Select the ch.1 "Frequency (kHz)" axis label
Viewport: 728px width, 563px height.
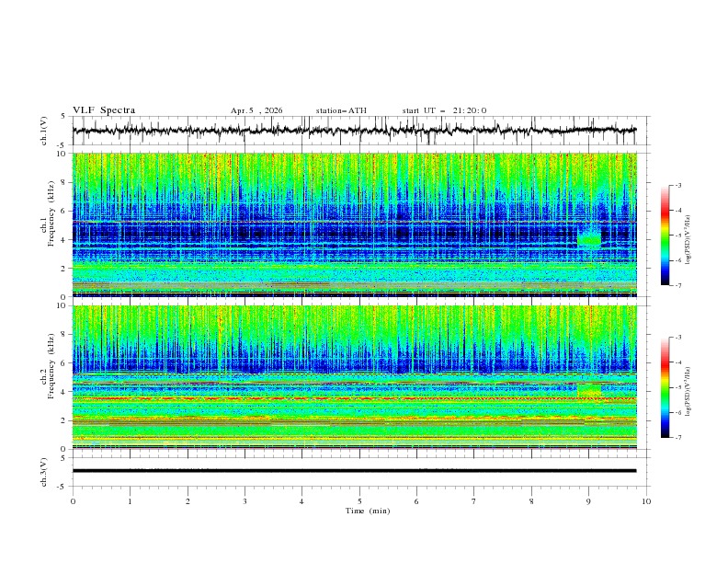[51, 213]
